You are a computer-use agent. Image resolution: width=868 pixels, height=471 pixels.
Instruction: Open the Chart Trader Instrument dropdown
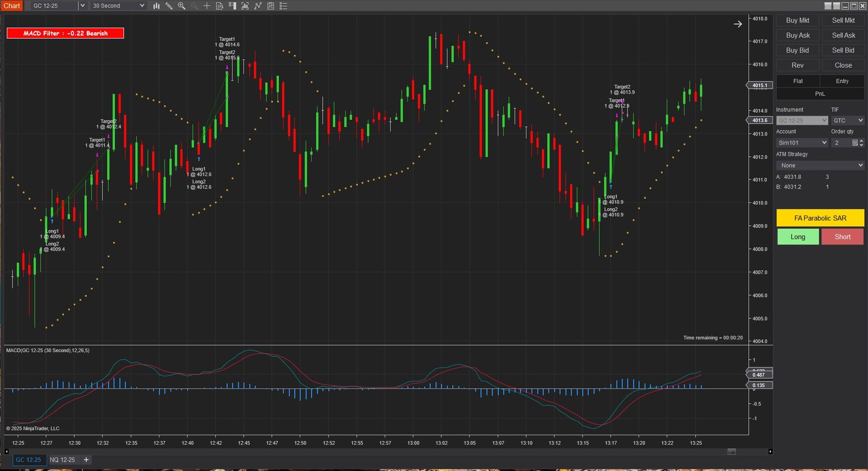pyautogui.click(x=802, y=120)
